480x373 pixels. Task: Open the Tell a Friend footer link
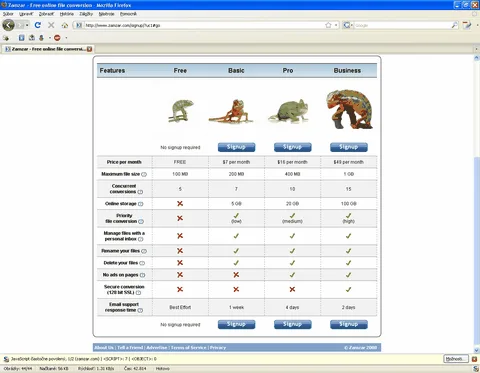click(130, 348)
